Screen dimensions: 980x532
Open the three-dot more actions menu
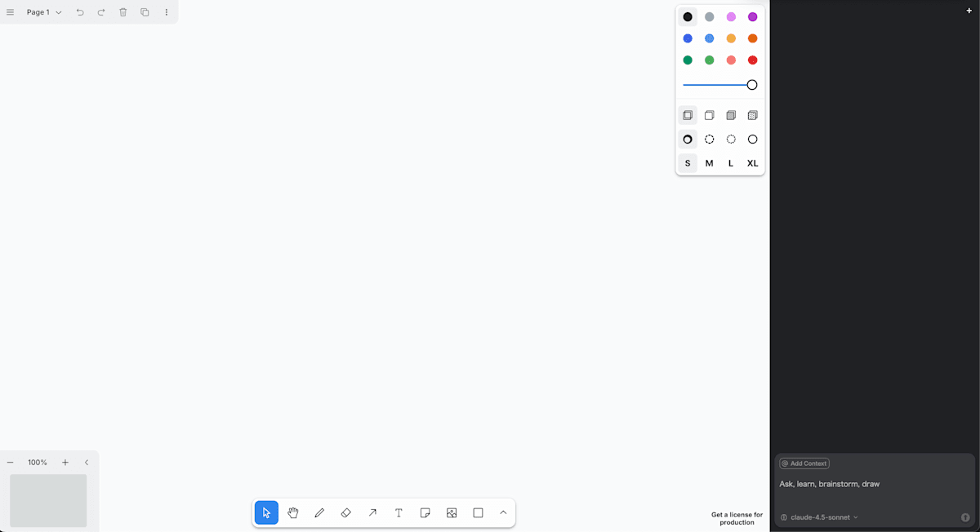[167, 12]
